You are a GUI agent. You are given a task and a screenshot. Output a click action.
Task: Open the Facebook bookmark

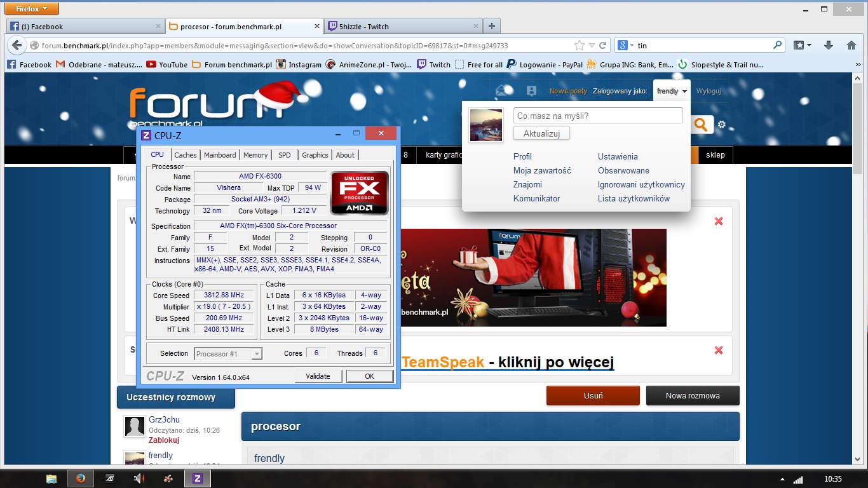tap(29, 65)
